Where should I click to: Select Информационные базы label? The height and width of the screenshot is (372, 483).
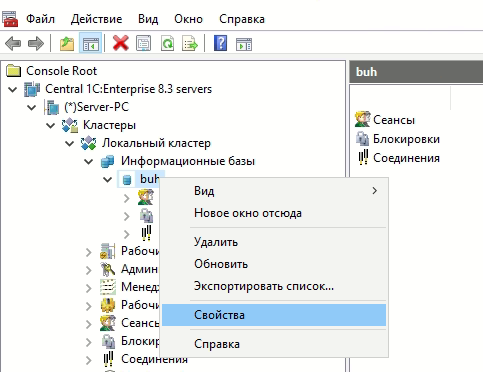coord(188,161)
